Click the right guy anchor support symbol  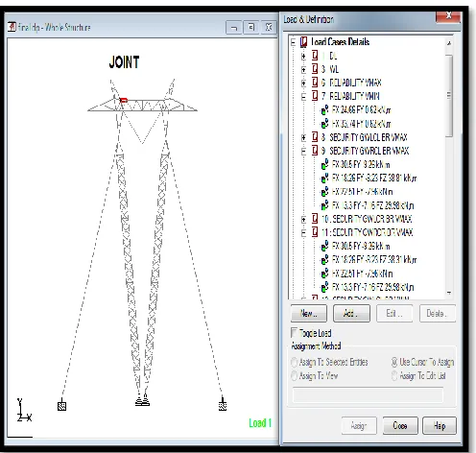coord(223,405)
